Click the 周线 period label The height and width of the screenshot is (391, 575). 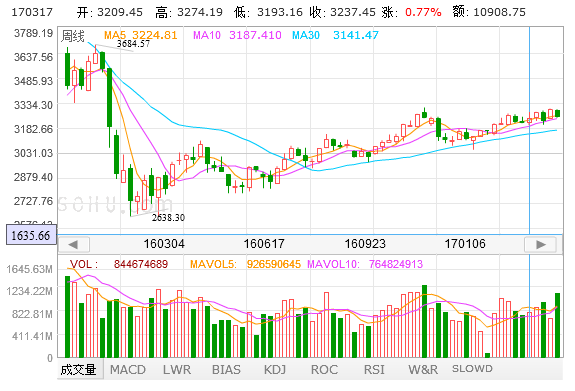coord(73,36)
